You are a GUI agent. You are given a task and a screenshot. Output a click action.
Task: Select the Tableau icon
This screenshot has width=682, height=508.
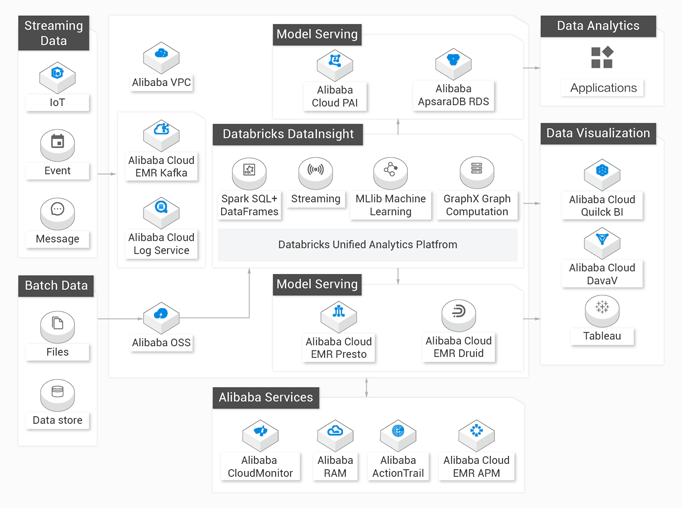tap(602, 311)
